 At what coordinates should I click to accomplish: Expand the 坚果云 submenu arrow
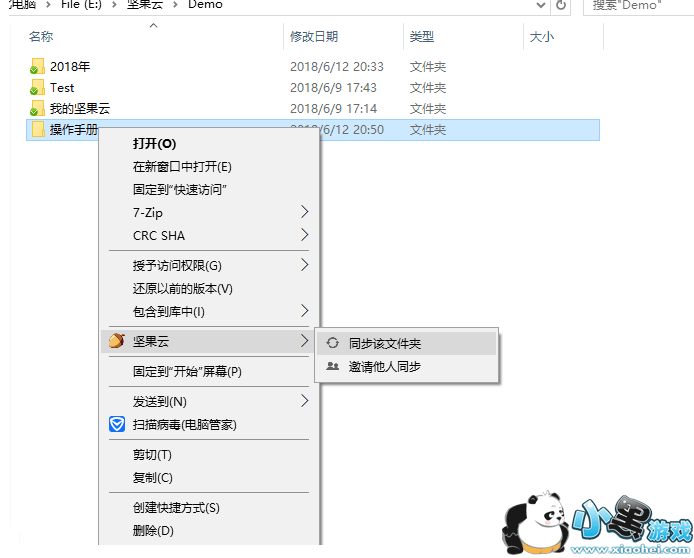coord(305,341)
